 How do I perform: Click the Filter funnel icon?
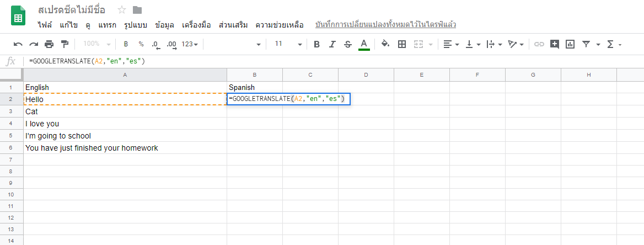click(587, 44)
